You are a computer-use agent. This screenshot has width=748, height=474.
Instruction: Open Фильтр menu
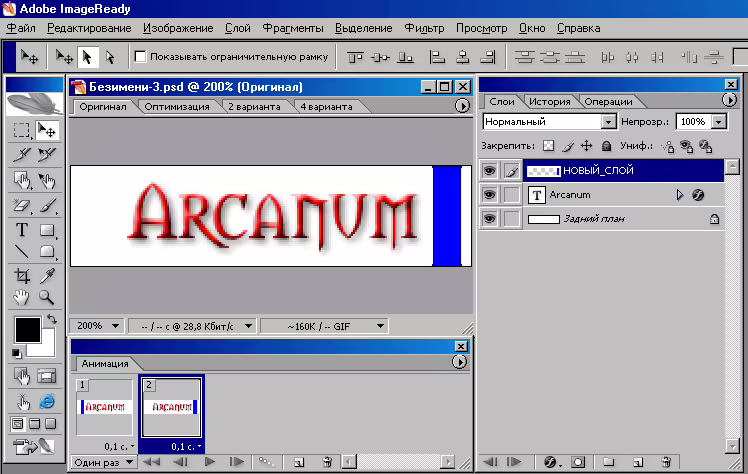tap(424, 28)
